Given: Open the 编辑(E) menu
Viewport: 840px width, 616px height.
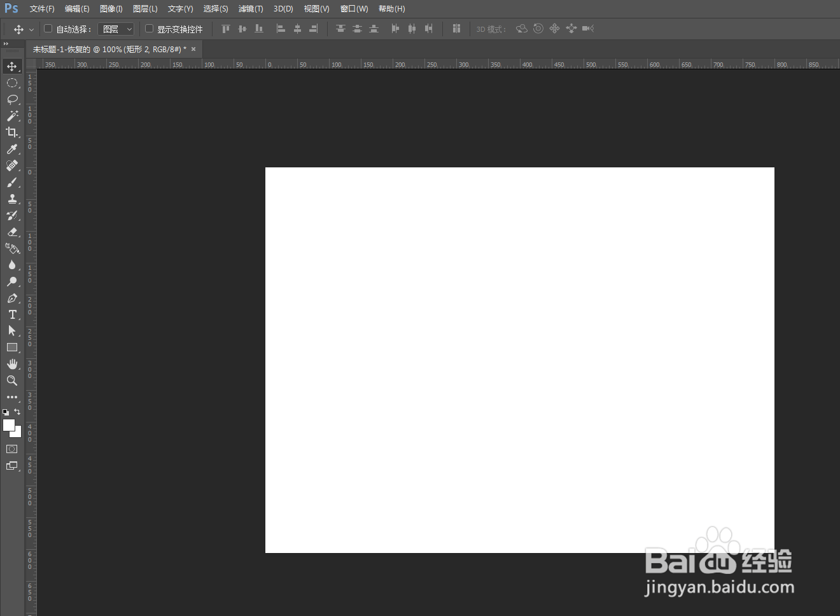Looking at the screenshot, I should [x=77, y=9].
